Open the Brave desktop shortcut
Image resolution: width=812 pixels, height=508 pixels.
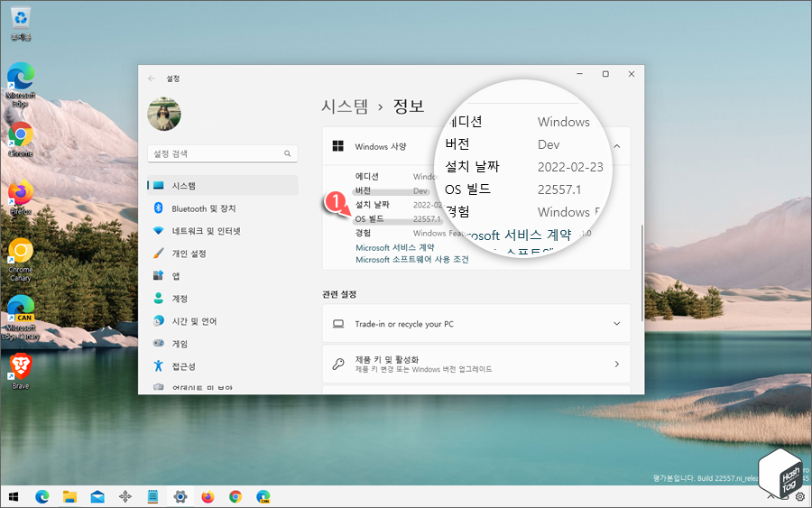click(x=21, y=371)
